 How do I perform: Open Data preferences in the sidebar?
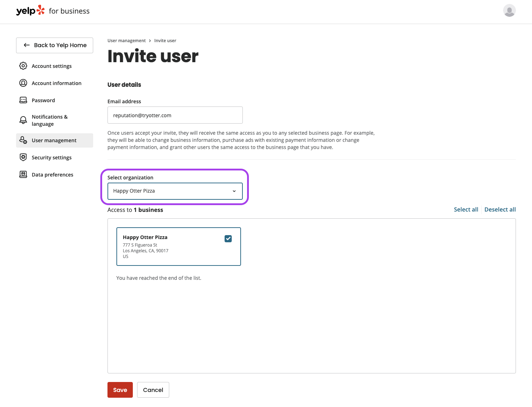point(55,175)
